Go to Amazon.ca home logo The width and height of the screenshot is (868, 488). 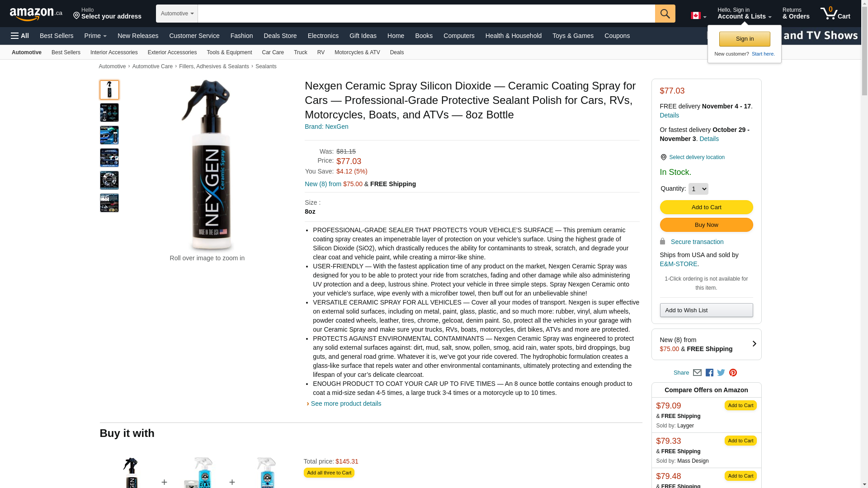[x=36, y=14]
